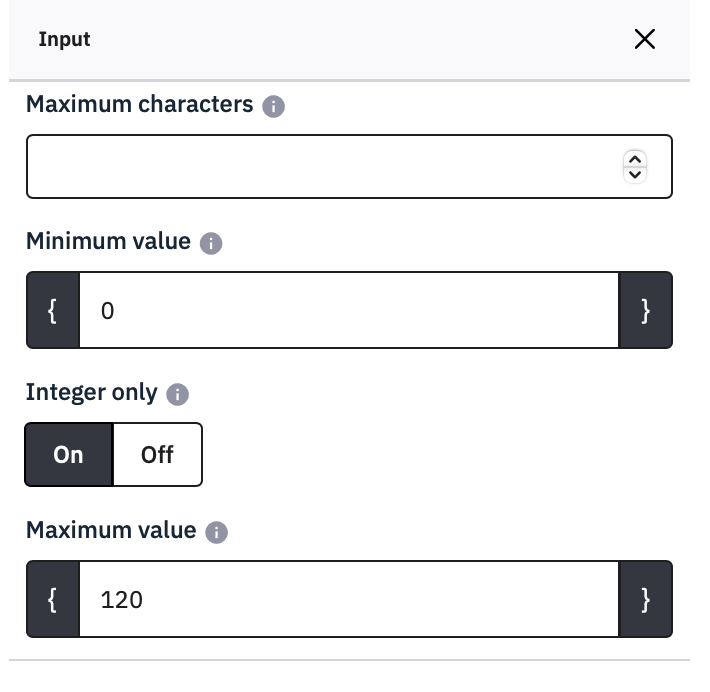Click Maximum value field containing 120
Image resolution: width=710 pixels, height=692 pixels.
pyautogui.click(x=348, y=599)
